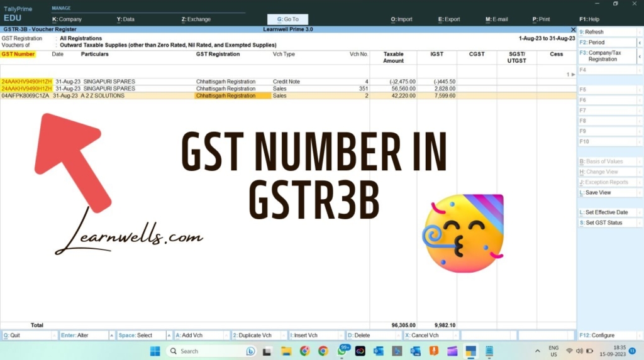
Task: Click the F12: Configure button
Action: coord(607,335)
